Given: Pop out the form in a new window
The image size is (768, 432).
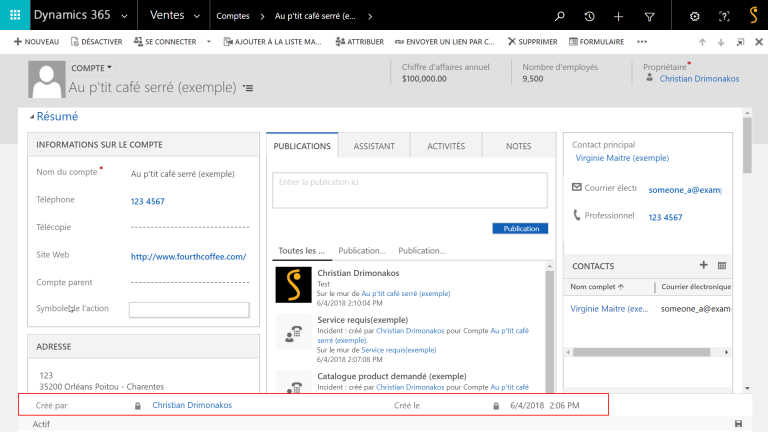Looking at the screenshot, I should coord(741,42).
